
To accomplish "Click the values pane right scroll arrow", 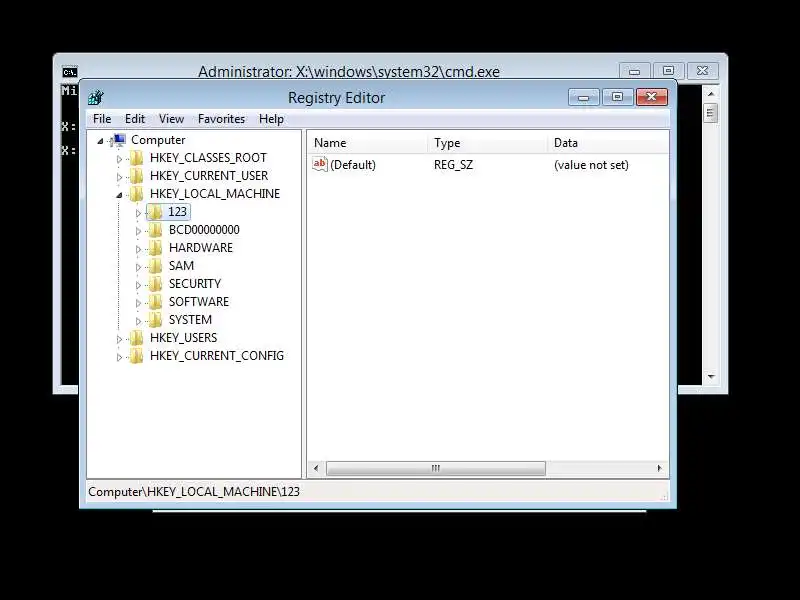I will point(659,468).
